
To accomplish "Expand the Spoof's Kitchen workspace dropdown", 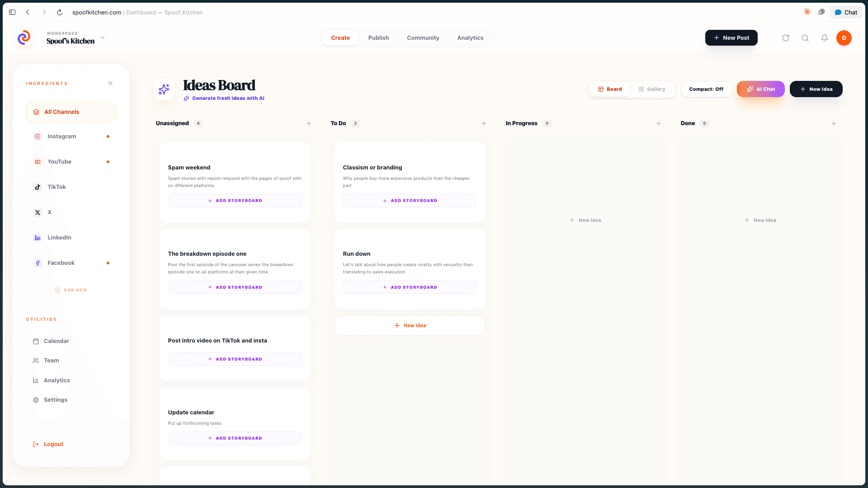I will (103, 38).
